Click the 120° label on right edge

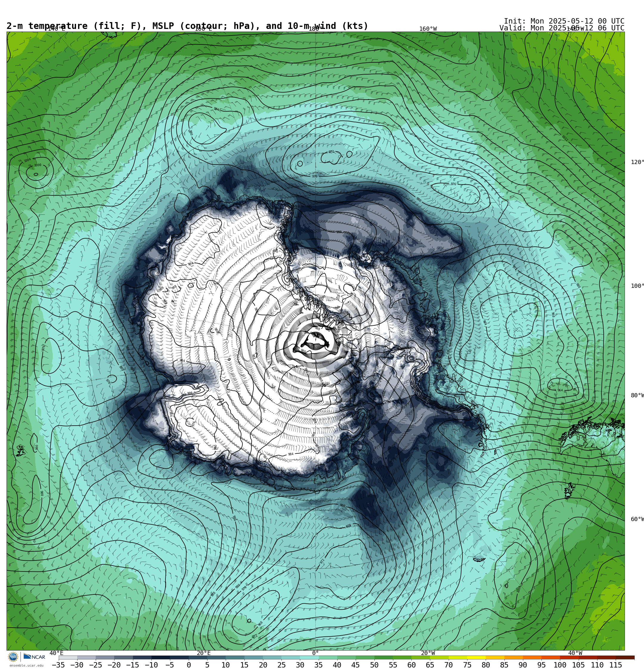pyautogui.click(x=637, y=162)
